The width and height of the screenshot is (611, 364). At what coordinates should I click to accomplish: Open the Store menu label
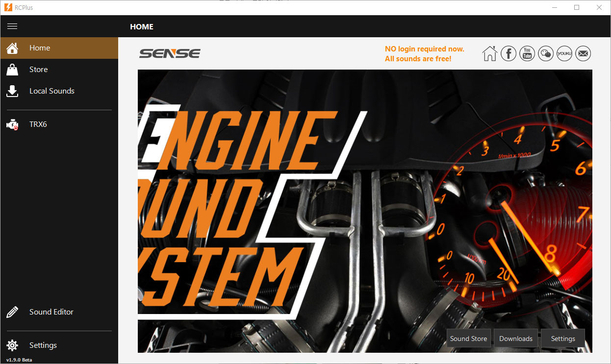point(38,70)
